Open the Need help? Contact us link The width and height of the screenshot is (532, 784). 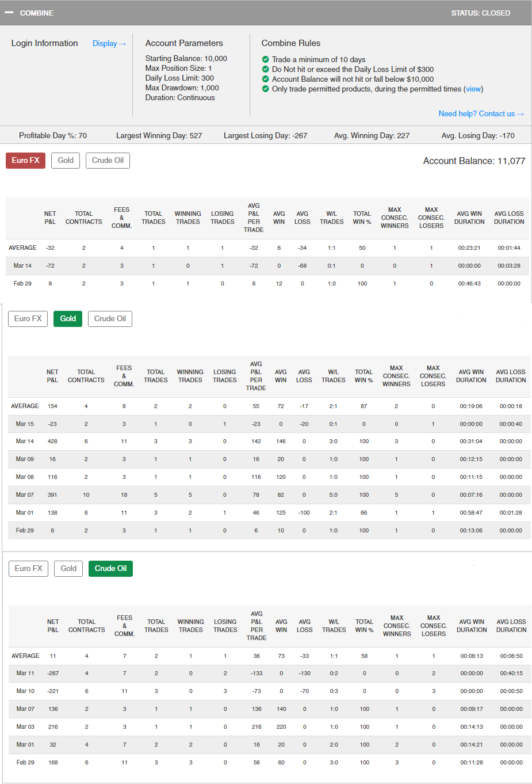tap(481, 114)
